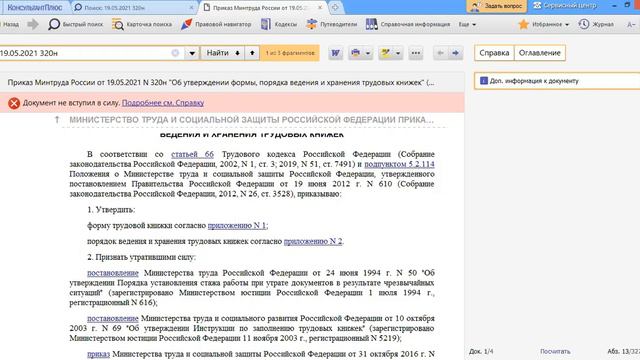Click the document title bar Приказ Минтруда России
The height and width of the screenshot is (360, 640).
coord(220,82)
